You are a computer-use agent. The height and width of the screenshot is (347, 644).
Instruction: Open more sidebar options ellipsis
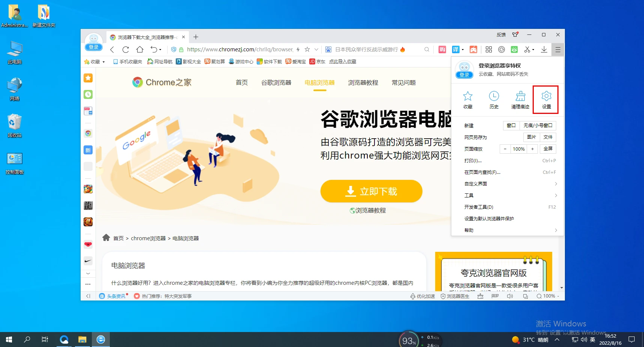tap(88, 284)
